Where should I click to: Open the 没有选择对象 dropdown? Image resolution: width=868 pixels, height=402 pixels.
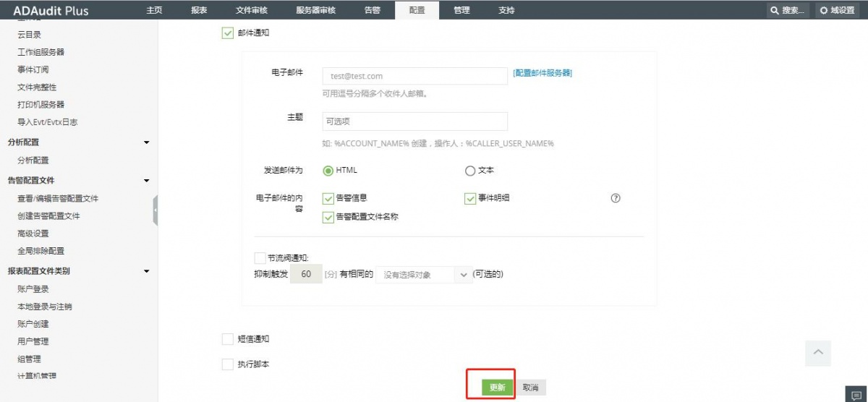click(424, 275)
